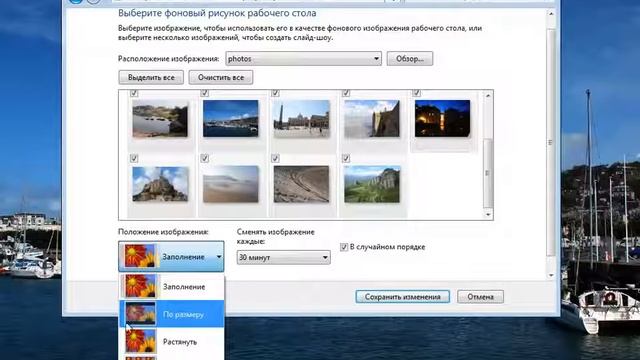640x360 pixels.
Task: Uncheck the stone fortress wall photo checkbox
Action: pyautogui.click(x=346, y=93)
